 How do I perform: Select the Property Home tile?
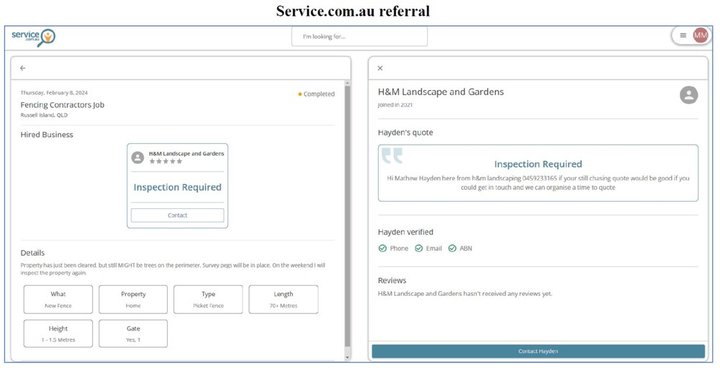pos(133,300)
